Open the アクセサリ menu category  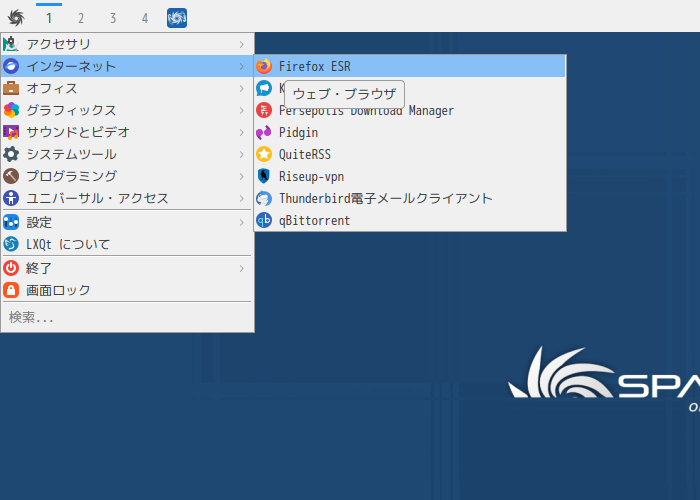tap(127, 44)
